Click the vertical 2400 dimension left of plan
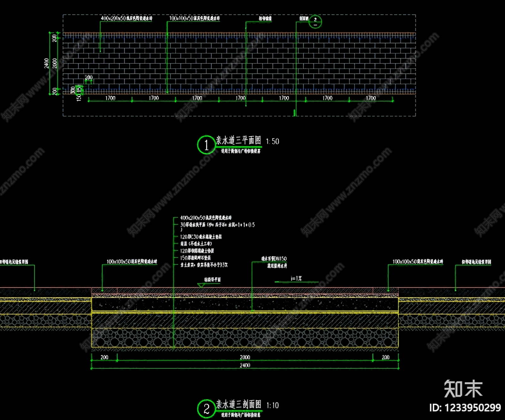This screenshot has width=505, height=420. (47, 63)
